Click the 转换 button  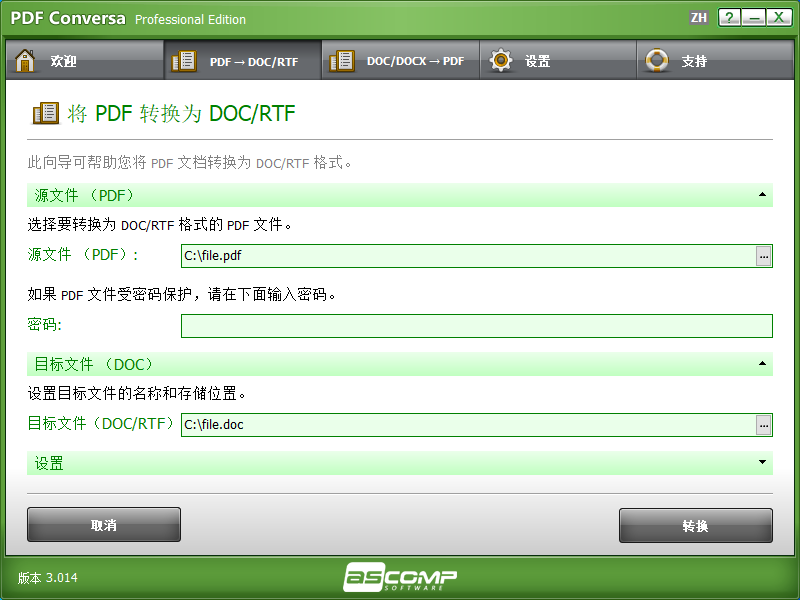pyautogui.click(x=695, y=526)
